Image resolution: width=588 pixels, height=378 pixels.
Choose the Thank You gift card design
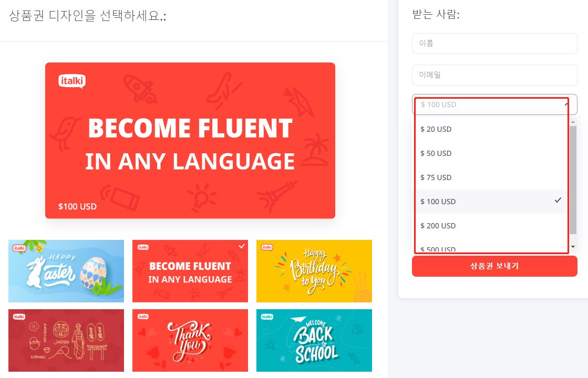[x=190, y=340]
